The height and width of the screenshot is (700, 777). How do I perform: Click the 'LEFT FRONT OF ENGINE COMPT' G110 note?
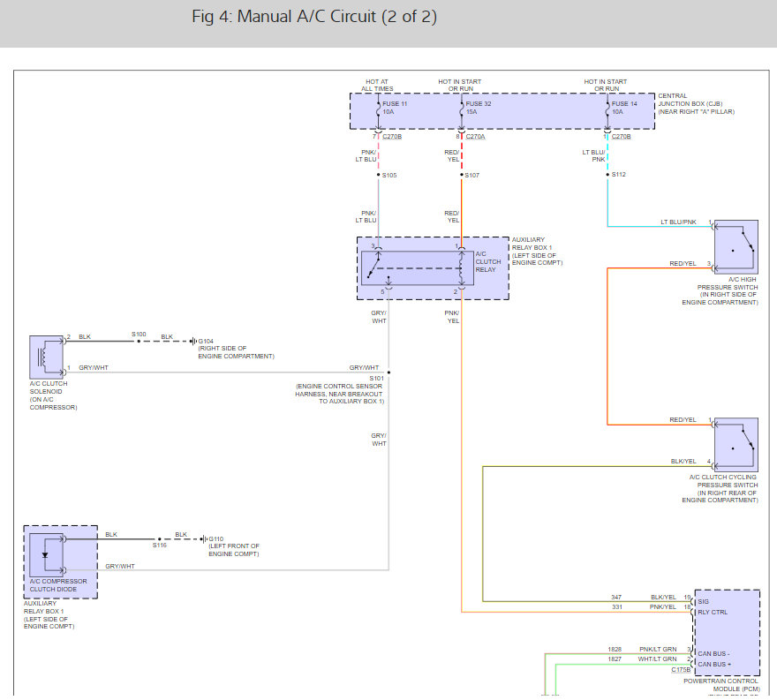click(x=234, y=550)
